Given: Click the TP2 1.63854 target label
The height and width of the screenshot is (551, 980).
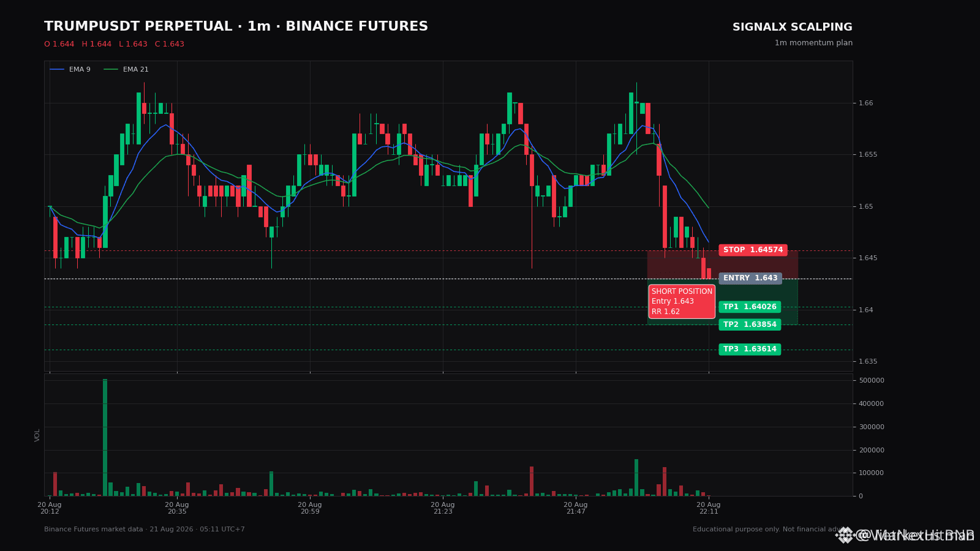Looking at the screenshot, I should [x=750, y=324].
